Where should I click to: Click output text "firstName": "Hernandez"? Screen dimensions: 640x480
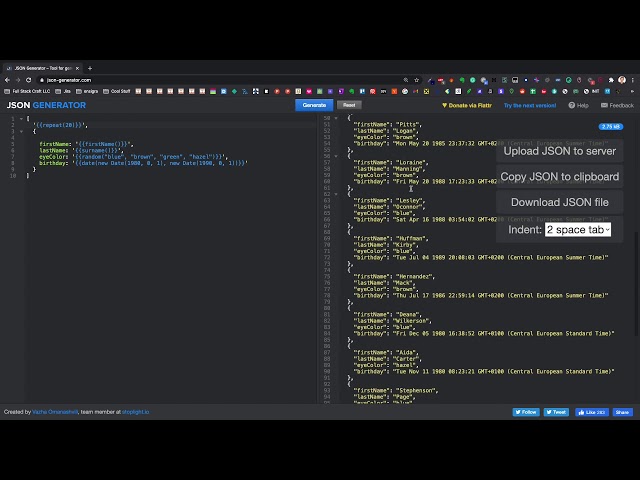(x=394, y=276)
